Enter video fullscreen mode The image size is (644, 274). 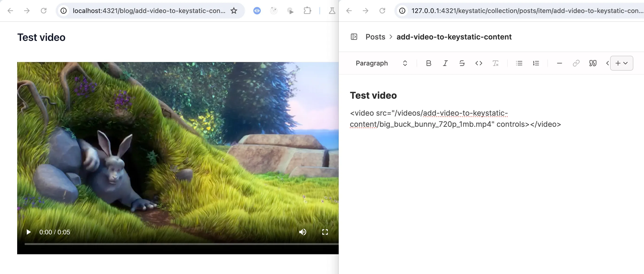tap(325, 232)
